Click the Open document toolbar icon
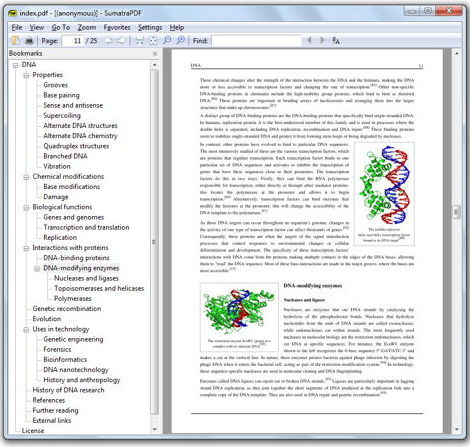Viewport: 470px width, 447px height. pyautogui.click(x=15, y=40)
